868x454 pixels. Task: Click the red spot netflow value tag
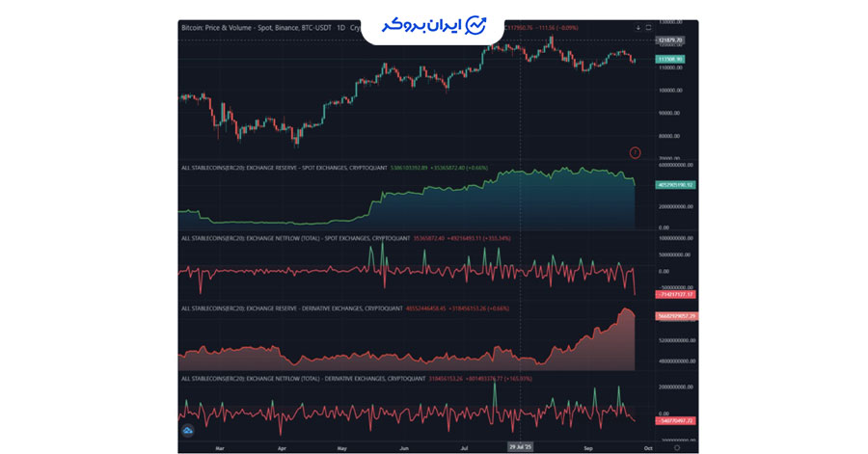[x=675, y=295]
